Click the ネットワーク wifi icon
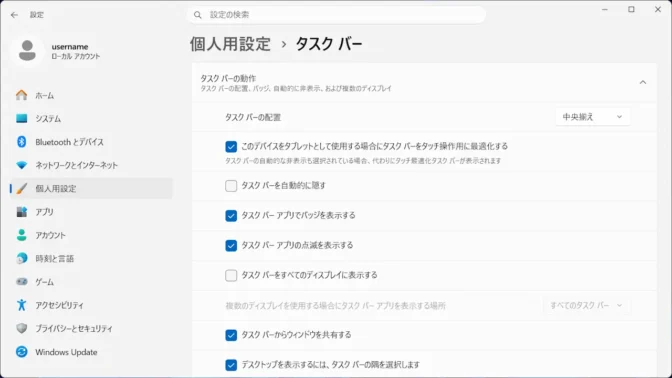 21,165
